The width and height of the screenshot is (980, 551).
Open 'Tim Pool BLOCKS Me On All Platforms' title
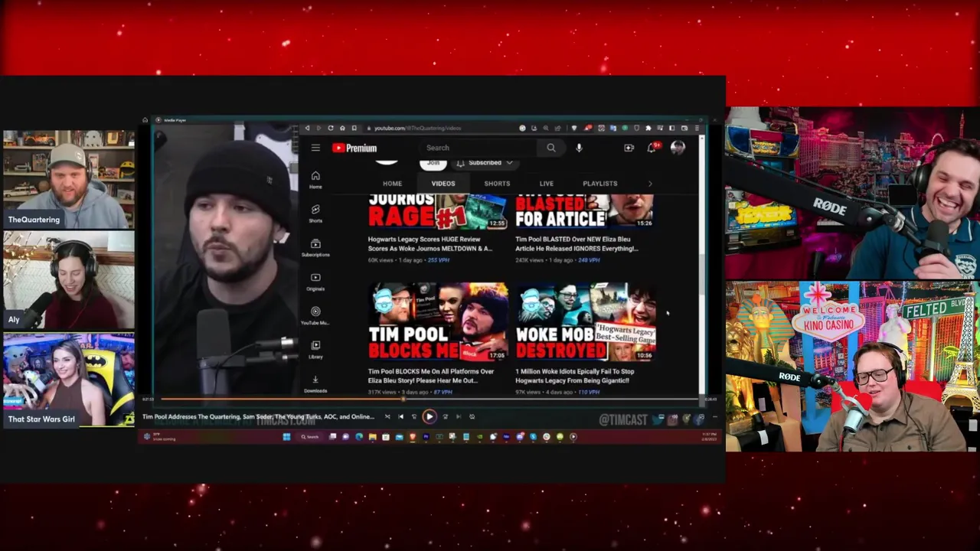click(x=431, y=376)
